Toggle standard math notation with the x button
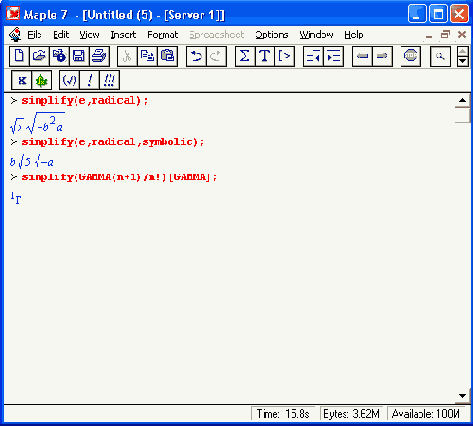 [x=22, y=80]
